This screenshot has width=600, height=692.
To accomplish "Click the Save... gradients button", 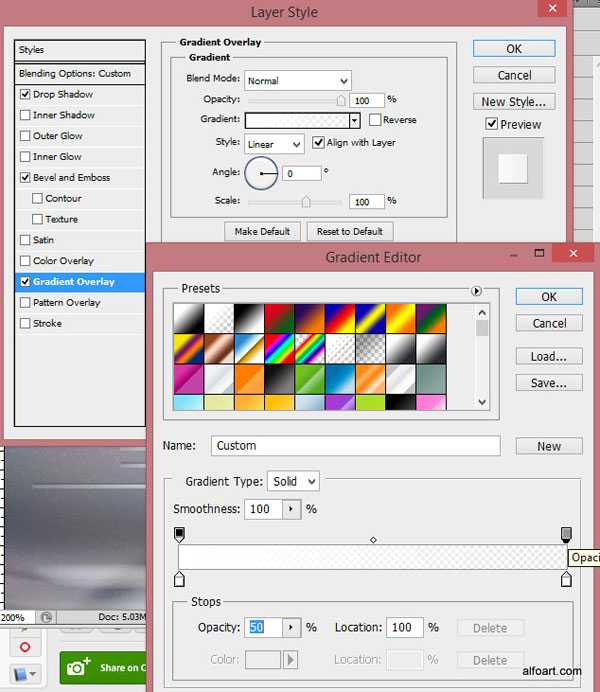I will pos(549,383).
